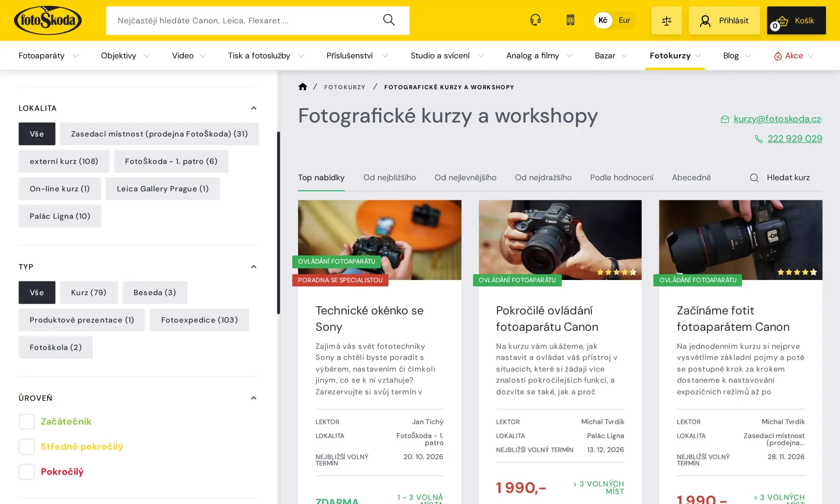This screenshot has width=840, height=504.
Task: Filter type Fotoškola (2)
Action: (x=56, y=347)
